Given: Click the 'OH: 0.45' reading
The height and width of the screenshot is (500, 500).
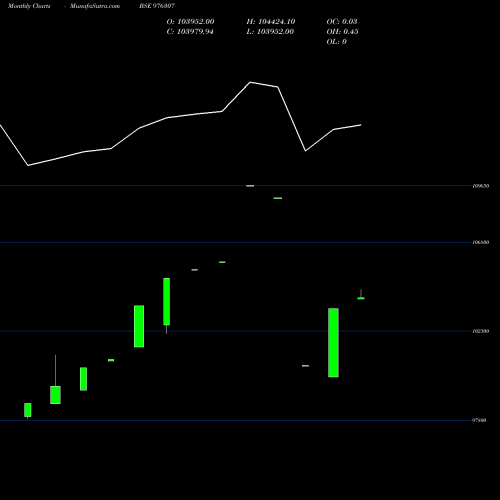Looking at the screenshot, I should pyautogui.click(x=342, y=32).
